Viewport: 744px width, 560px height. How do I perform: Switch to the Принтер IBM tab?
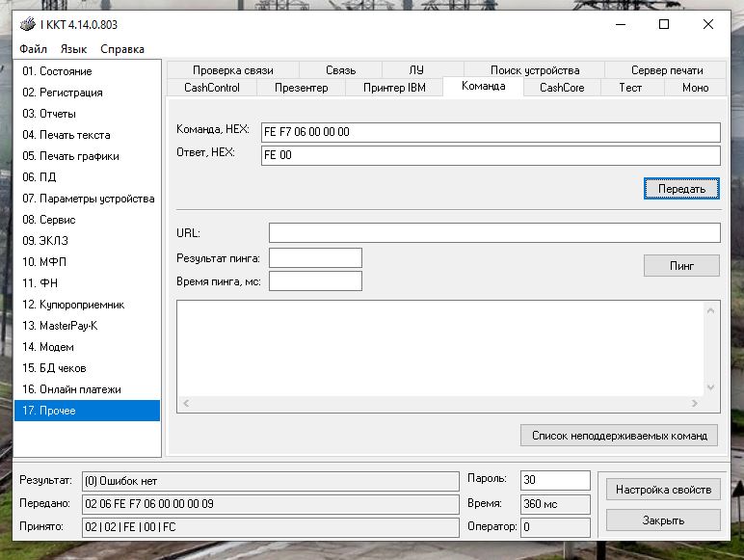point(394,88)
